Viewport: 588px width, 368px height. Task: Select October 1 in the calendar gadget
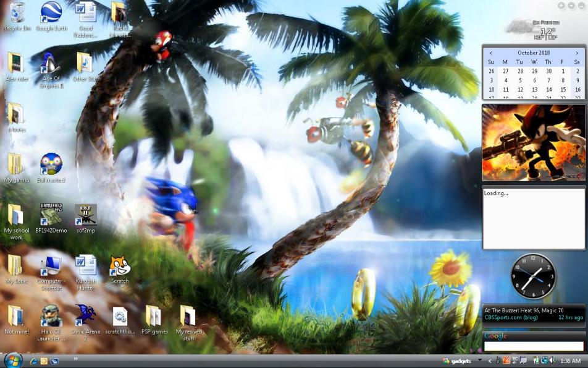[x=563, y=71]
